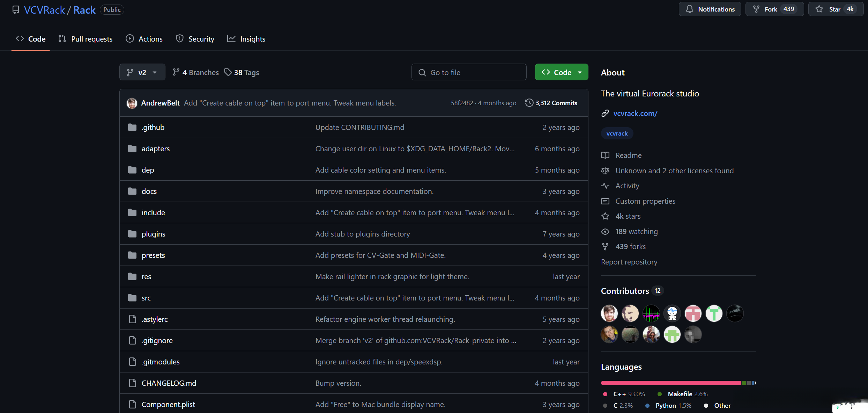Star the Rack repository
The height and width of the screenshot is (413, 868).
(835, 9)
